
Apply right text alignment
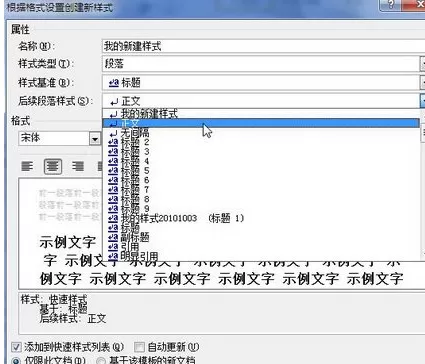click(78, 166)
